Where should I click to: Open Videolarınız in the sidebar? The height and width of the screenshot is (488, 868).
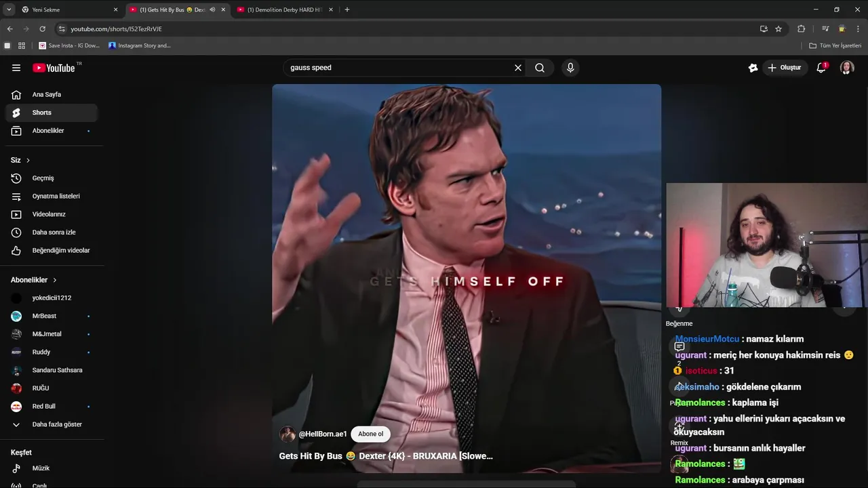coord(52,214)
